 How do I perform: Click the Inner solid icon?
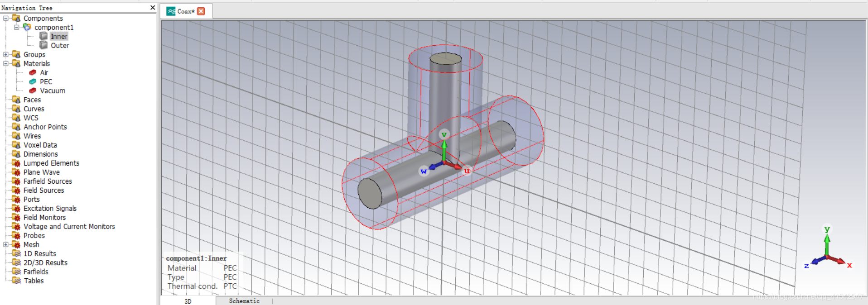43,36
